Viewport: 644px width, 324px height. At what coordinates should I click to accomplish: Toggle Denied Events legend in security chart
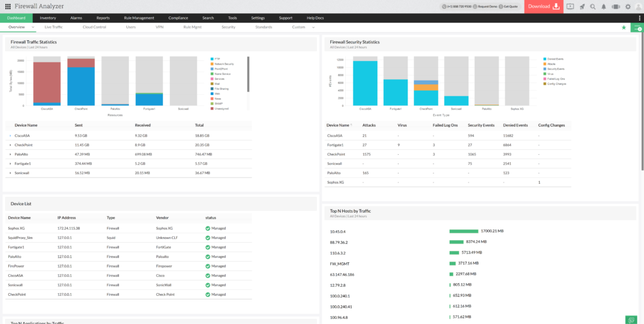(x=553, y=59)
